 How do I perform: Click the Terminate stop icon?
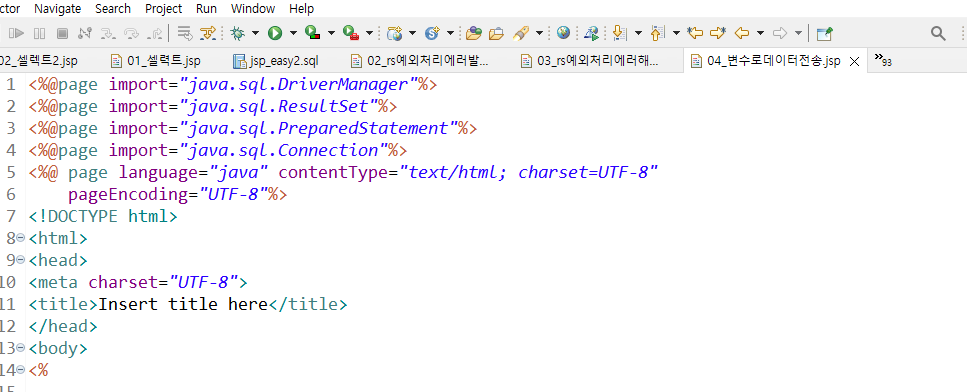62,33
